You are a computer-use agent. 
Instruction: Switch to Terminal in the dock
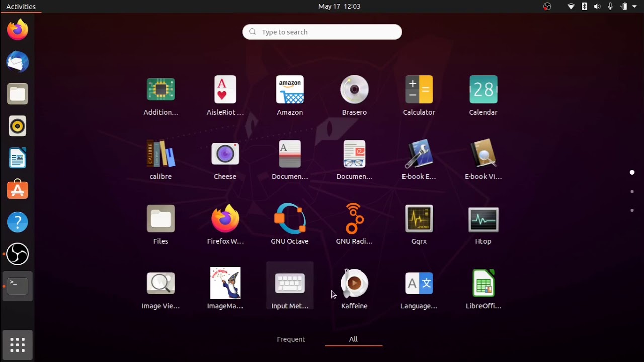18,286
